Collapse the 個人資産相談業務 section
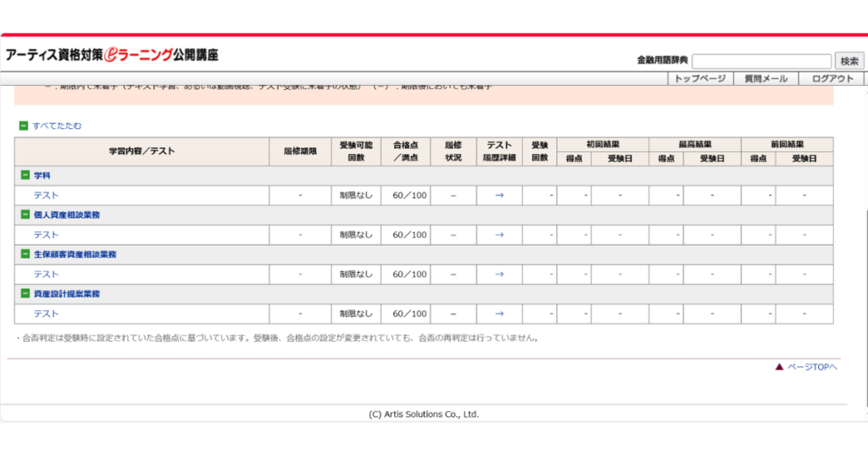Viewport: 868px width, 456px height. point(25,215)
